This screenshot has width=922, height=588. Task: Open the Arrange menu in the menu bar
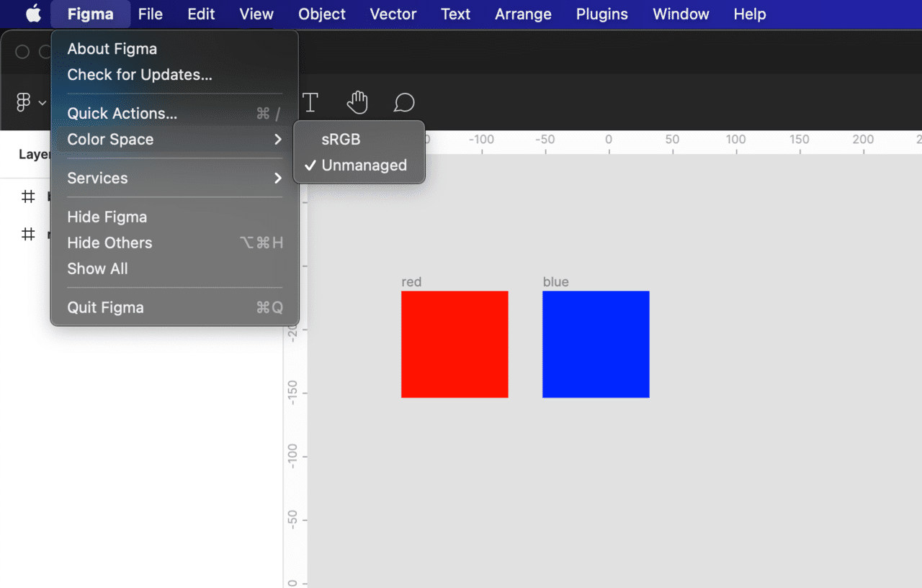[523, 14]
